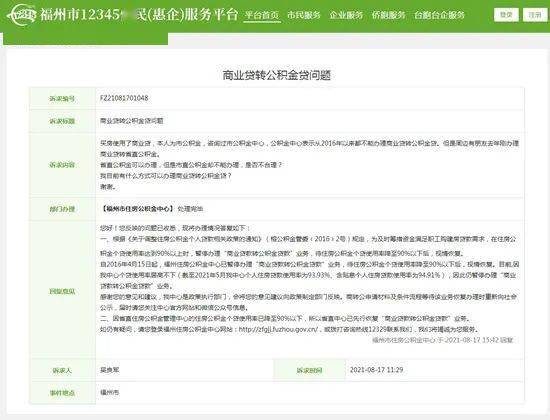Click the 诉求编号 label cell
Viewport: 550px width, 420px height.
(62, 99)
